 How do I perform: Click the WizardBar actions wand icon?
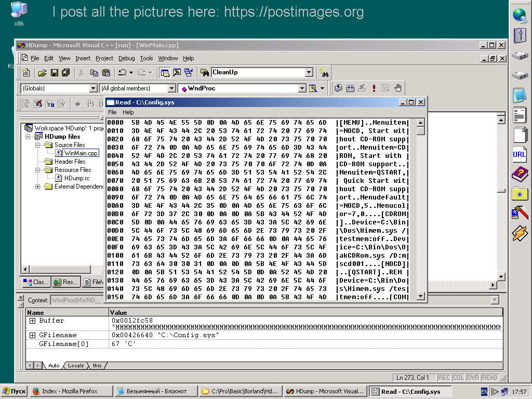point(313,88)
